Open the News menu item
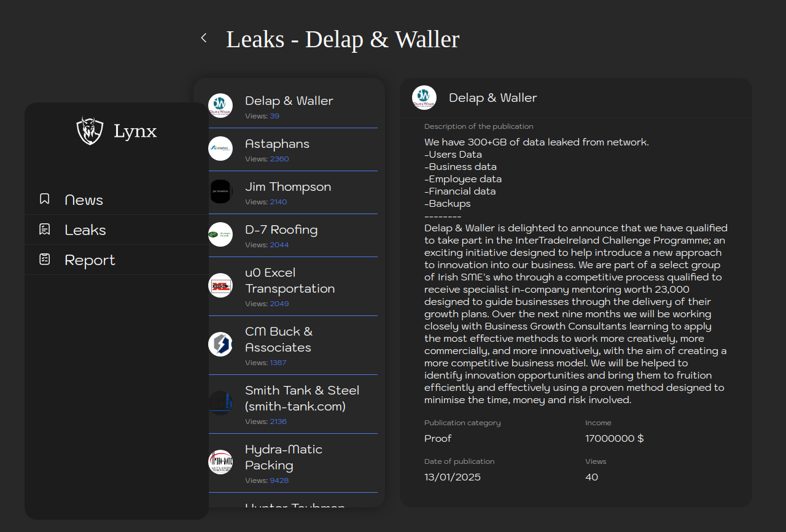This screenshot has width=786, height=532. [x=84, y=200]
